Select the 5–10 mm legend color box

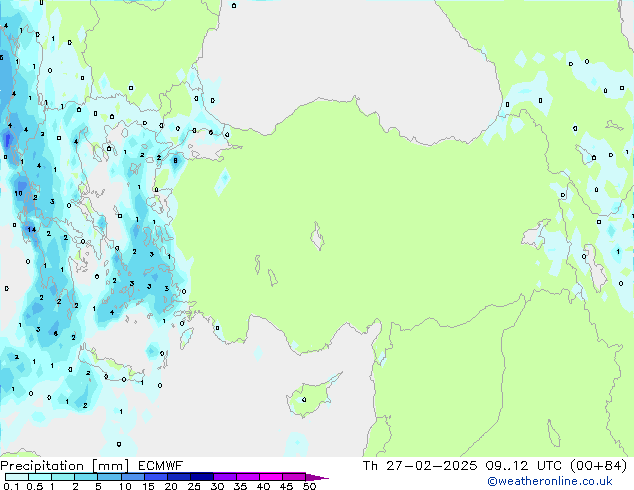109,477
